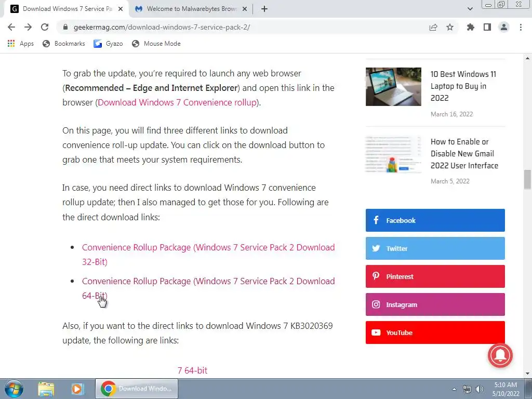This screenshot has height=399, width=532.
Task: Click the March 16, 2022 date text
Action: click(451, 114)
